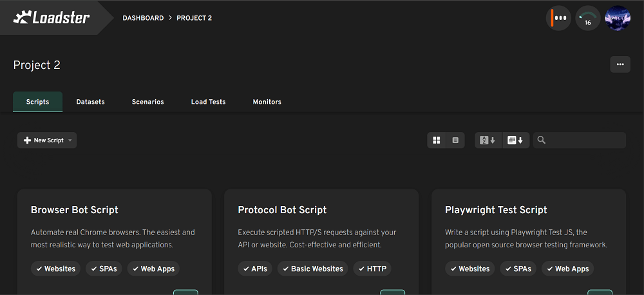This screenshot has width=644, height=295.
Task: Open the Scenarios tab
Action: [147, 102]
